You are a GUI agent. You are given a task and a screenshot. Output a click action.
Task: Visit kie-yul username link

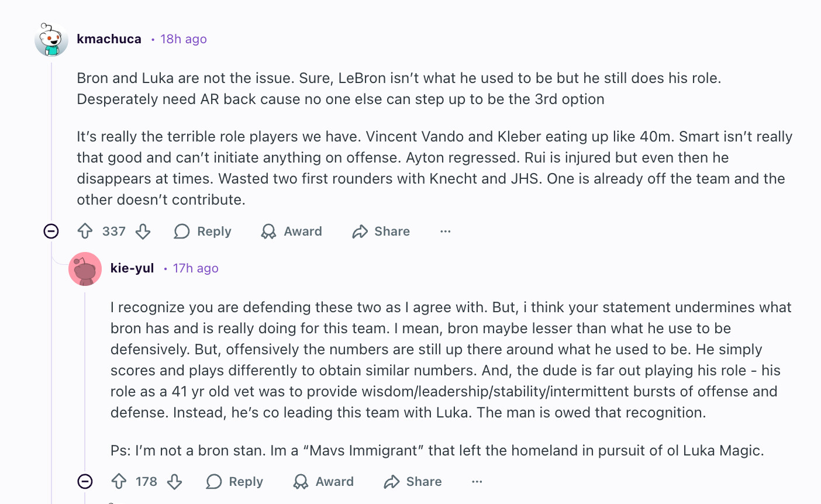coord(132,268)
